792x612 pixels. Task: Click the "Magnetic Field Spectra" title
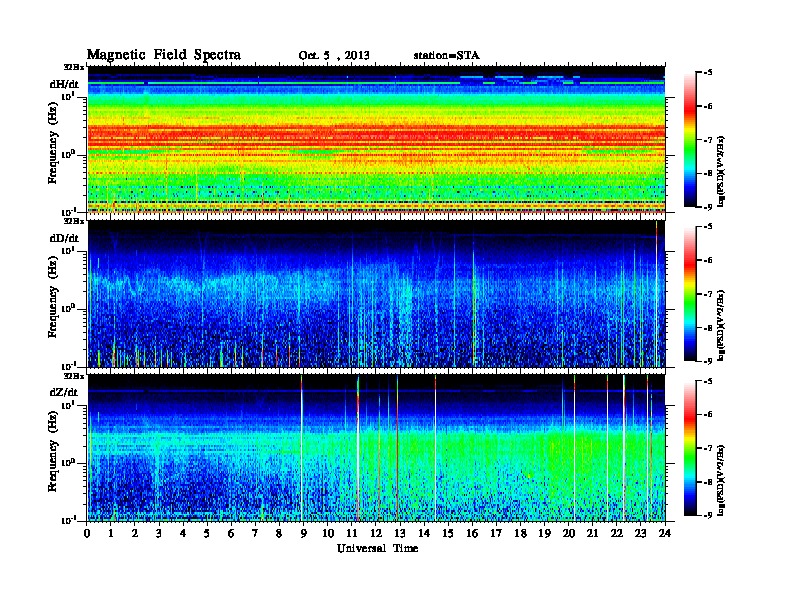164,55
